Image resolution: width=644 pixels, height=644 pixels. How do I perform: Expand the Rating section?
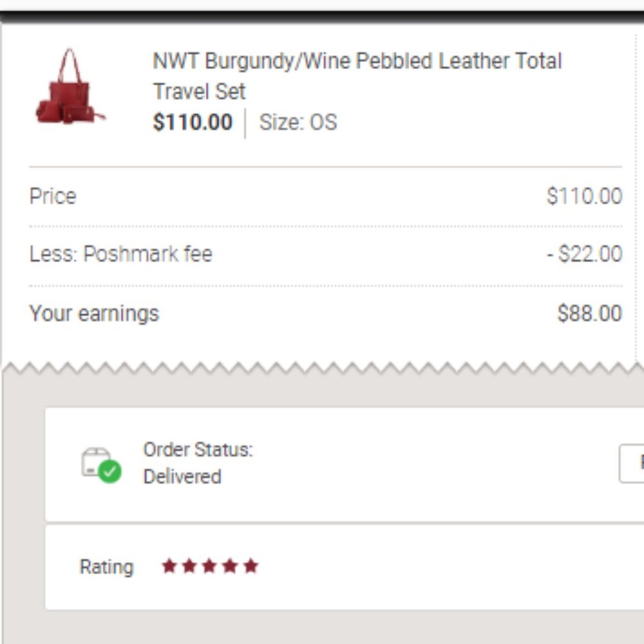coord(322,567)
